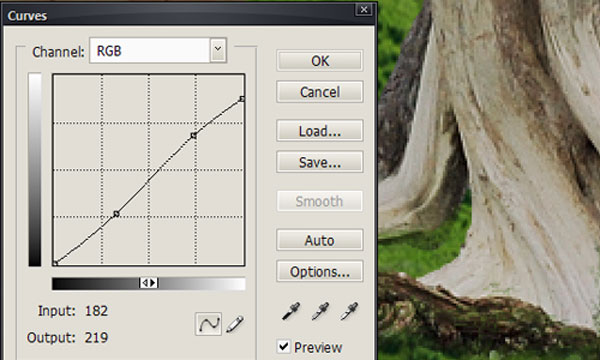Click the RGB channel combo box

[158, 50]
